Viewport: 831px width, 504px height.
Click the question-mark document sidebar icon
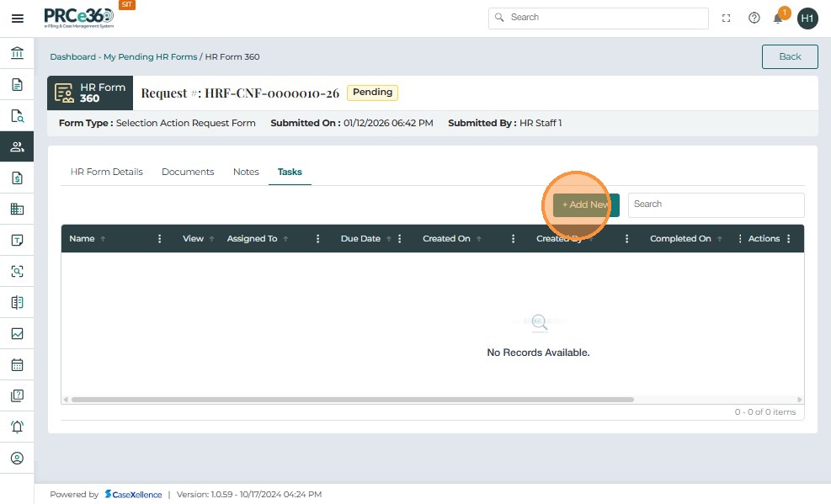coord(17,395)
